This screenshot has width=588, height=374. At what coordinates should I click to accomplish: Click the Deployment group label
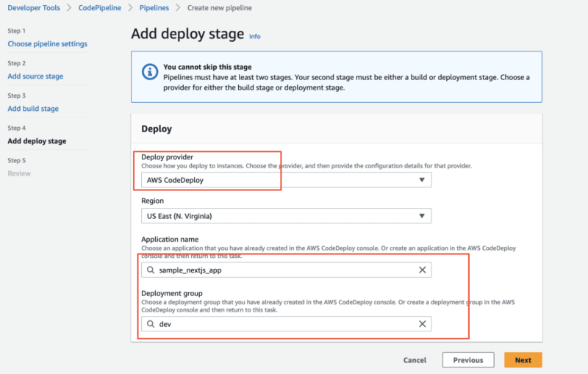point(172,293)
